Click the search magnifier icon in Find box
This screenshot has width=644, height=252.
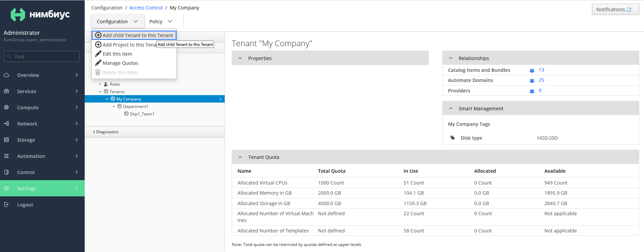tap(9, 56)
